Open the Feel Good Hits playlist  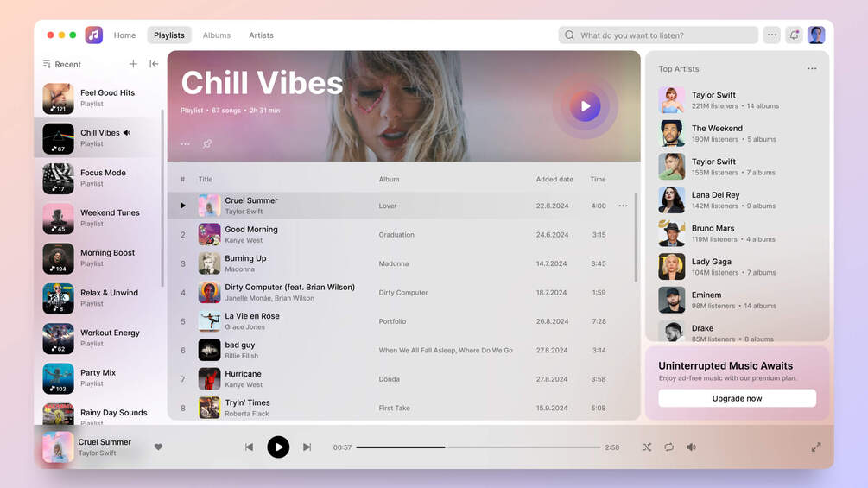[98, 98]
